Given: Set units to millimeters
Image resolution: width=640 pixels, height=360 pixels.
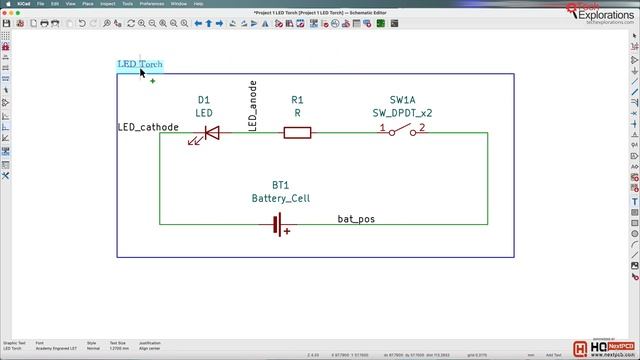Looking at the screenshot, I should [6, 78].
